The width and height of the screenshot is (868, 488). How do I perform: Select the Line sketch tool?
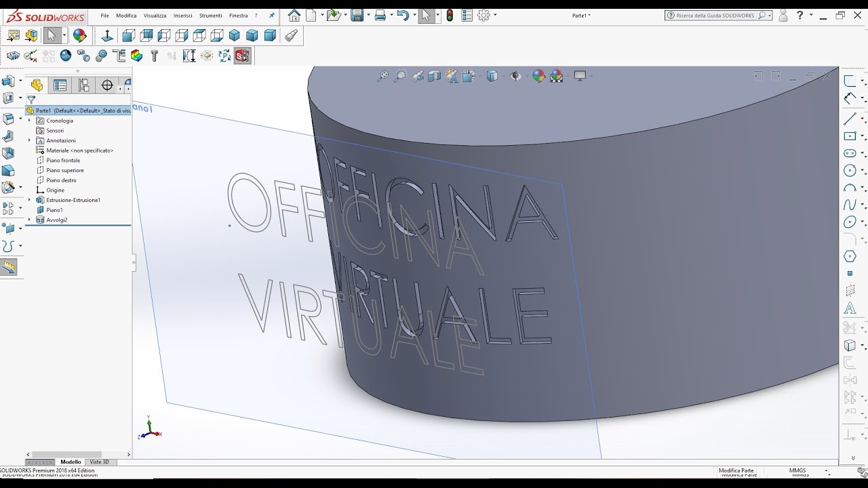click(x=850, y=119)
